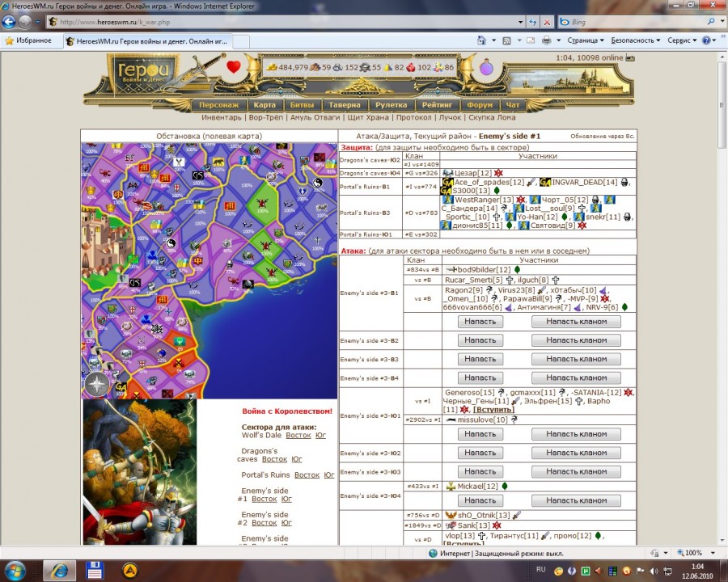Open the Скупка Лома link

point(492,117)
